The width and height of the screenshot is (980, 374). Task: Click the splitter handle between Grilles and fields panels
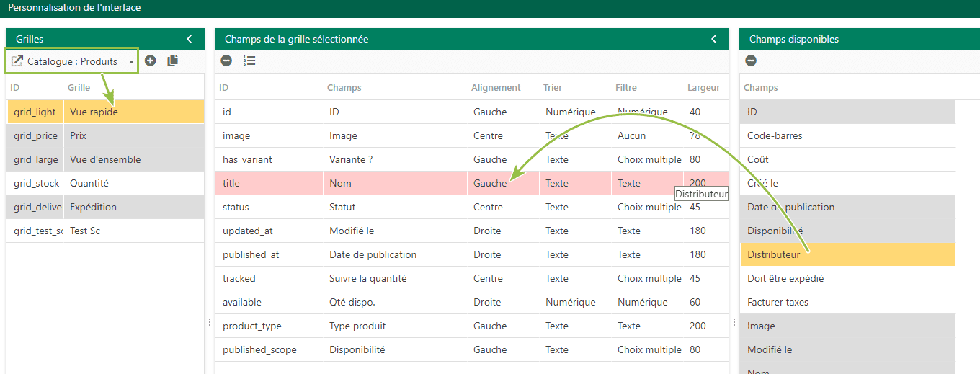click(x=210, y=322)
